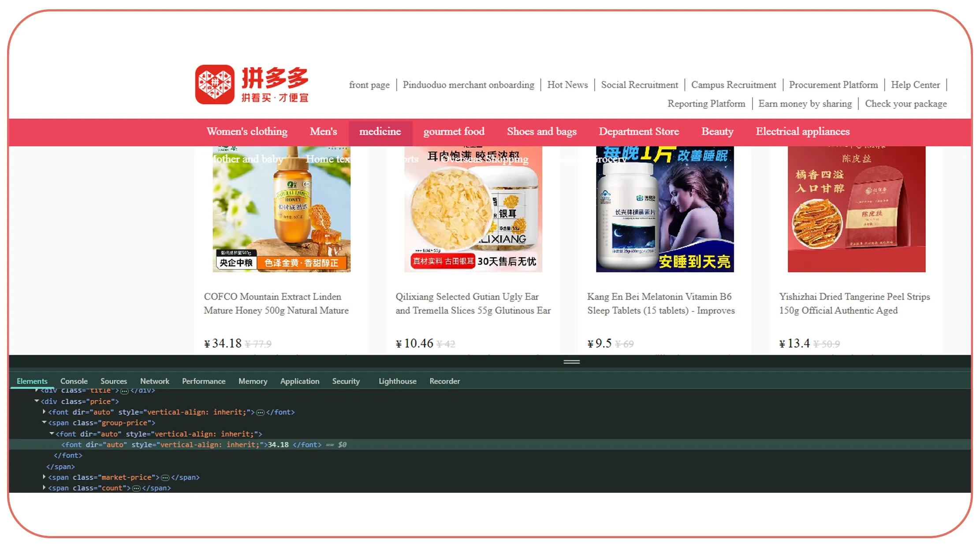Open the Help Center link

[x=915, y=85]
